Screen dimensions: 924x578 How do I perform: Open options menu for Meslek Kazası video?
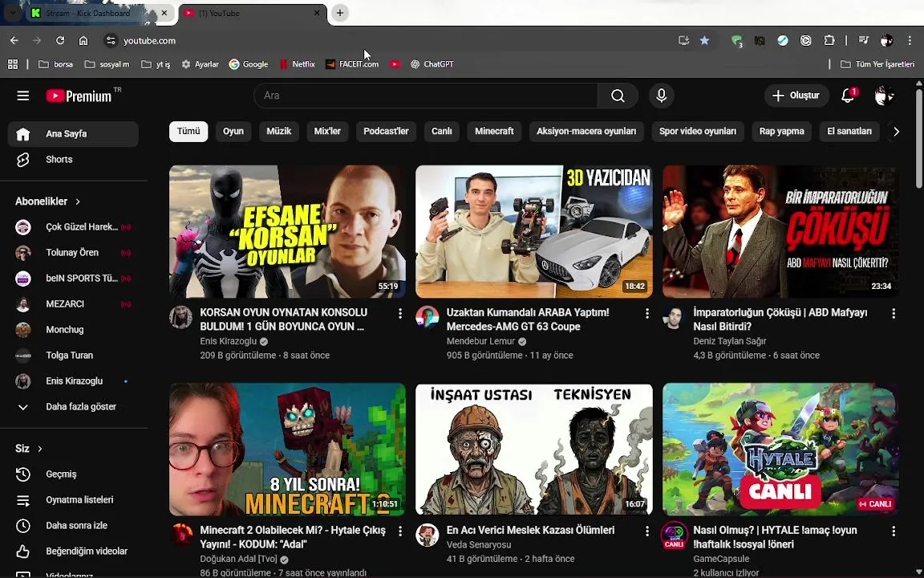[x=646, y=531]
